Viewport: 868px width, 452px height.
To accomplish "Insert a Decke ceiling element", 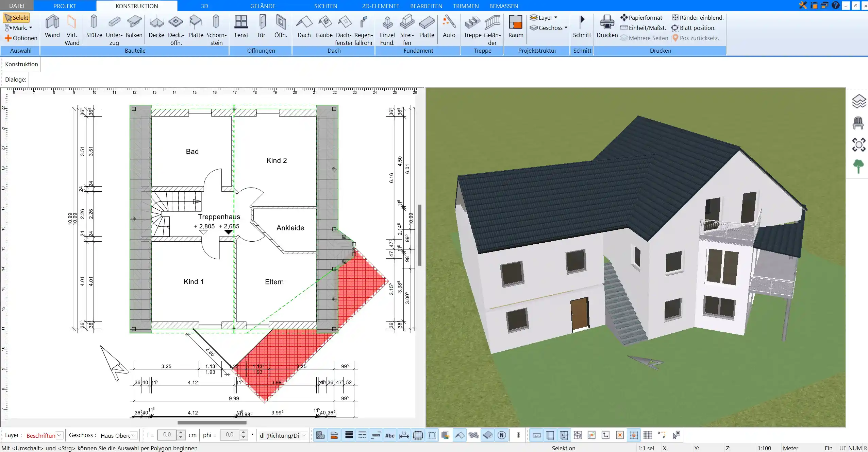I will pos(156,27).
